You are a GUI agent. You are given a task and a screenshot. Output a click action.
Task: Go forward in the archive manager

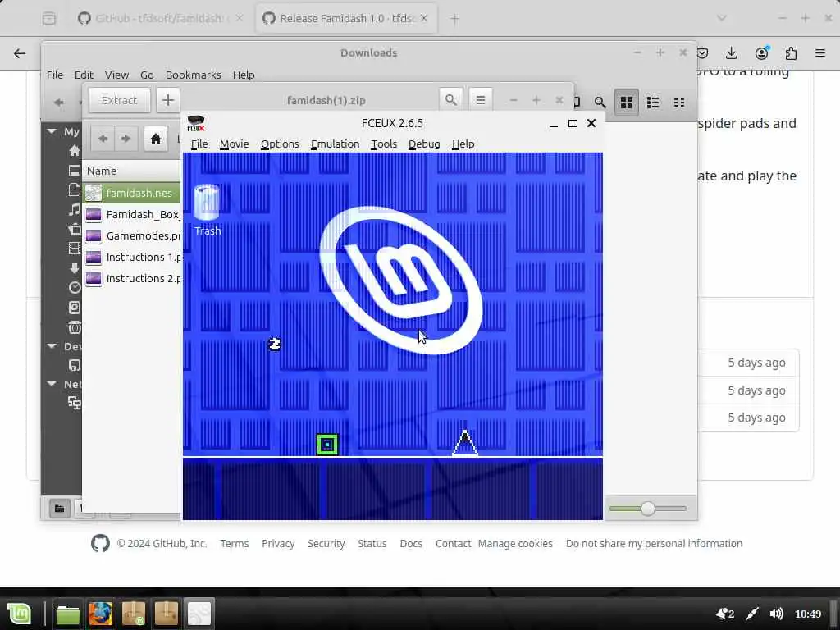[x=126, y=139]
